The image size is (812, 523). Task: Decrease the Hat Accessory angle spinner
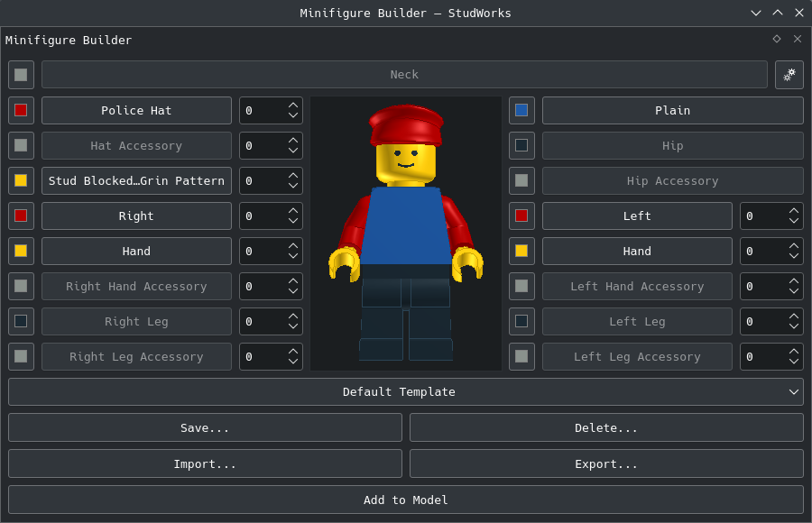tap(293, 151)
